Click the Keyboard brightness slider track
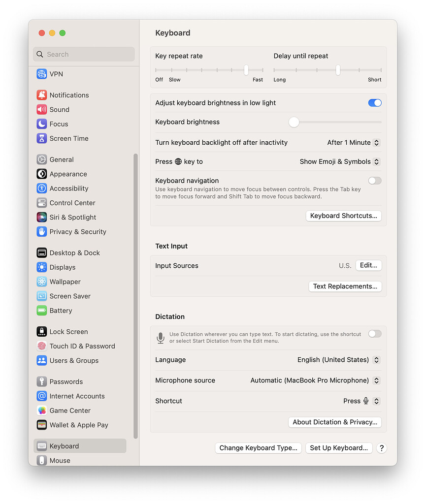 [x=340, y=122]
